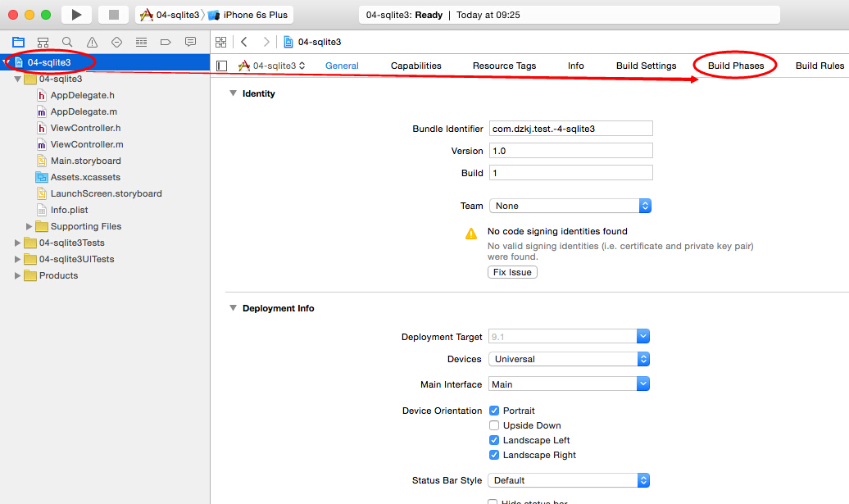Go forward in editor history

[x=266, y=42]
